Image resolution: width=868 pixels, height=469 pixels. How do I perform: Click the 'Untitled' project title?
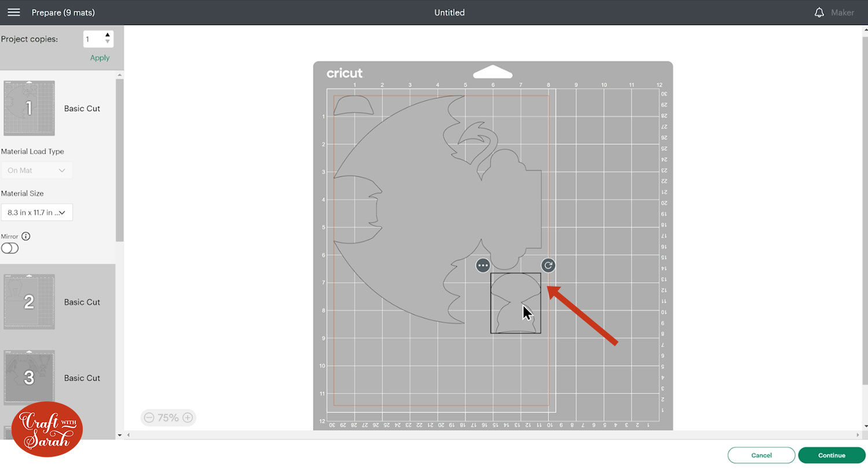point(450,12)
